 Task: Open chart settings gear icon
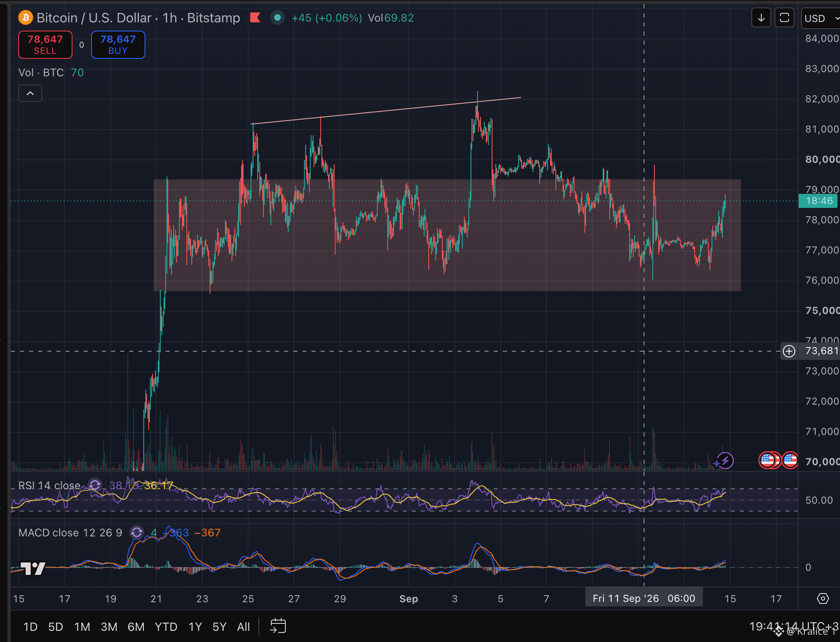click(x=823, y=599)
